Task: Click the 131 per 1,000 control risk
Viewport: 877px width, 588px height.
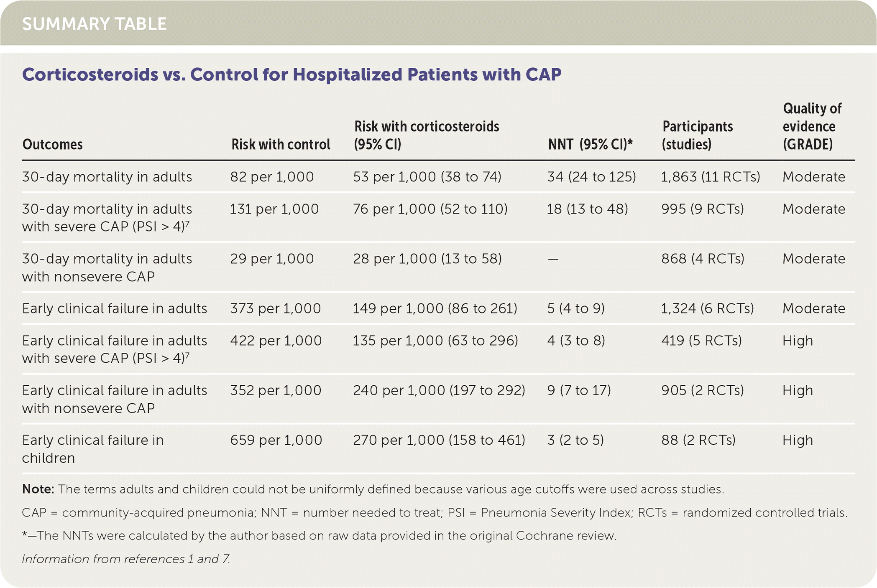Action: point(274,209)
